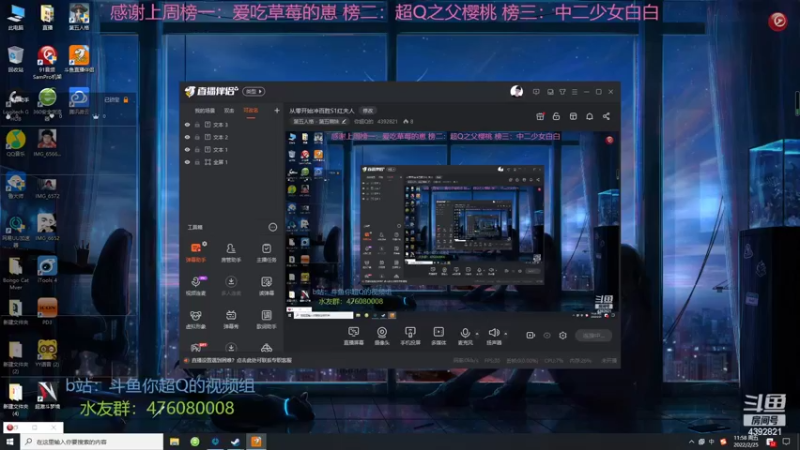
Task: Select the highlighted orange scene tab
Action: coord(251,111)
